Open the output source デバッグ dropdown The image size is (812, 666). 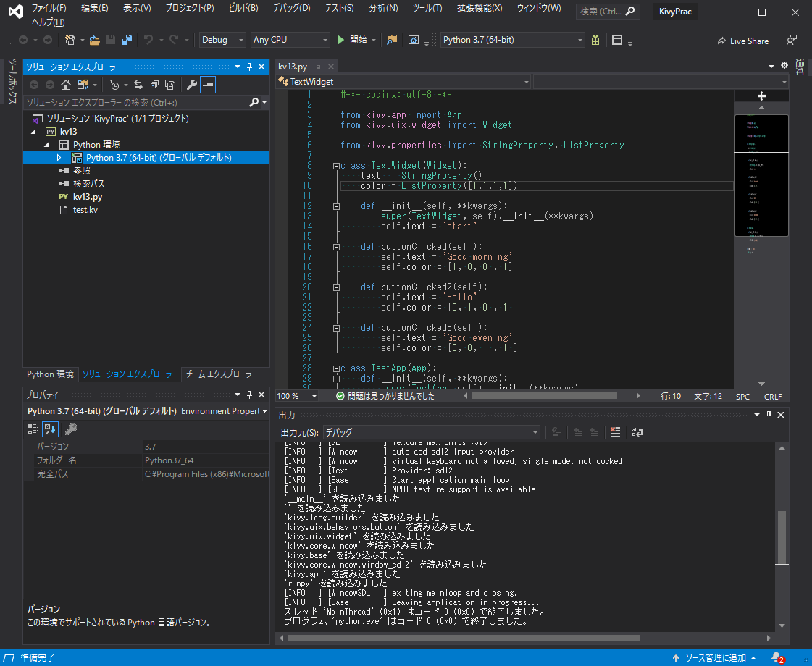(432, 432)
